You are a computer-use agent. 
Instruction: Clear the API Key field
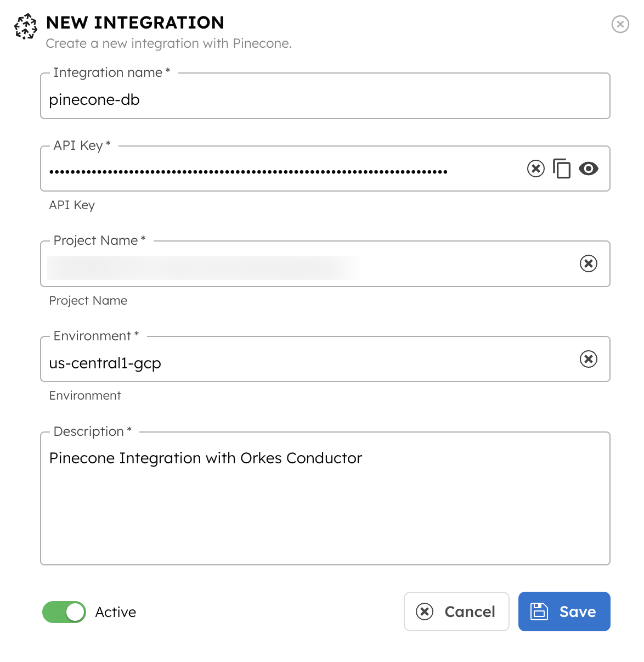point(536,169)
